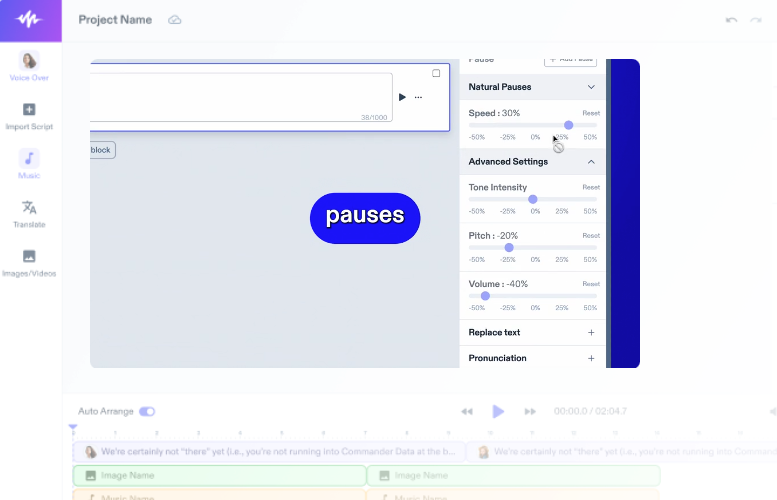This screenshot has height=500, width=777.
Task: Click the Add Pause button
Action: (570, 61)
